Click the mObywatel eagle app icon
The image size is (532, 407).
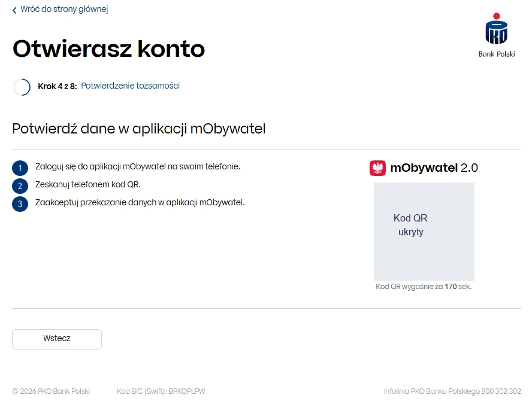pyautogui.click(x=377, y=168)
